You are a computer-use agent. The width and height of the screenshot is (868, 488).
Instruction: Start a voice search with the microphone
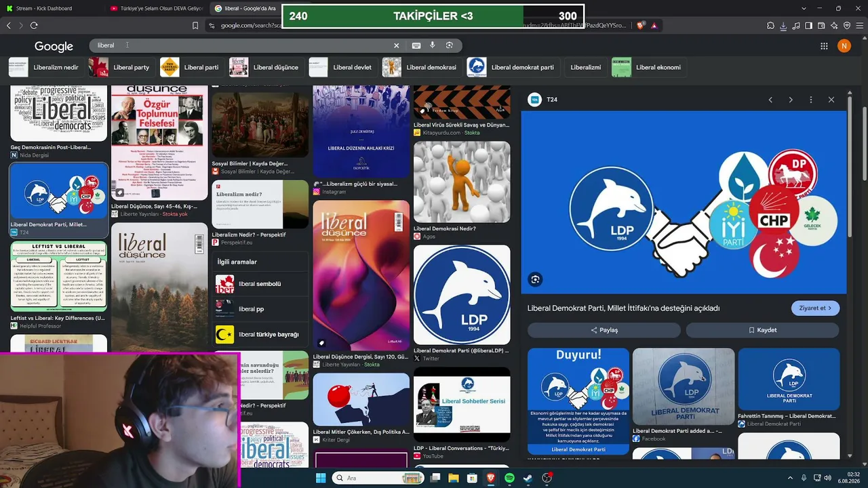(x=433, y=45)
